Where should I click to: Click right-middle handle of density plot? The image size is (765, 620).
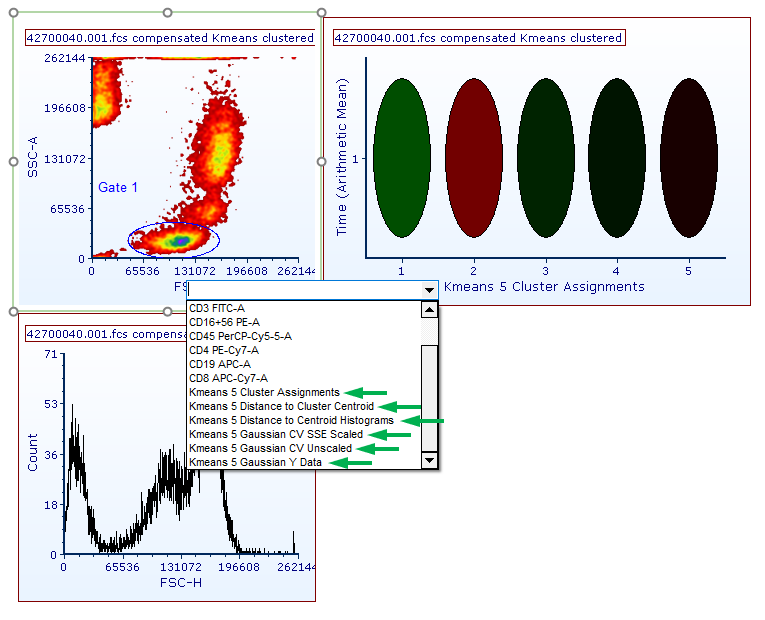tap(321, 161)
